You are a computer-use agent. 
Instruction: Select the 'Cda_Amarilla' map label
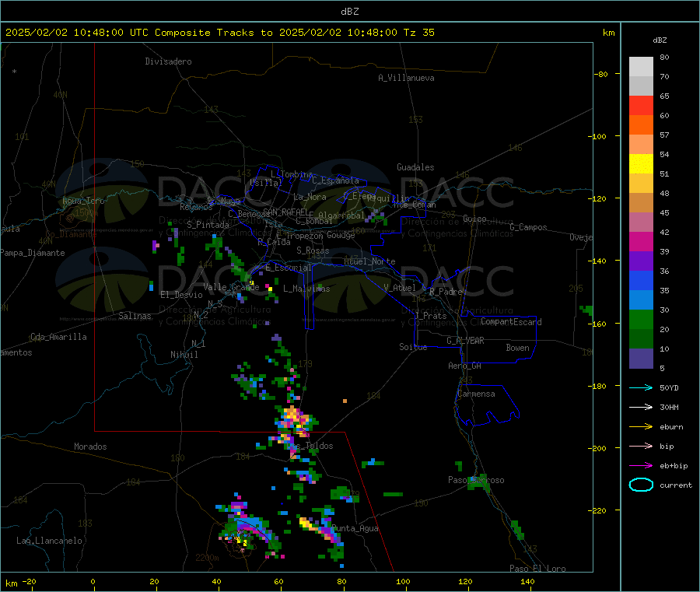pyautogui.click(x=58, y=337)
